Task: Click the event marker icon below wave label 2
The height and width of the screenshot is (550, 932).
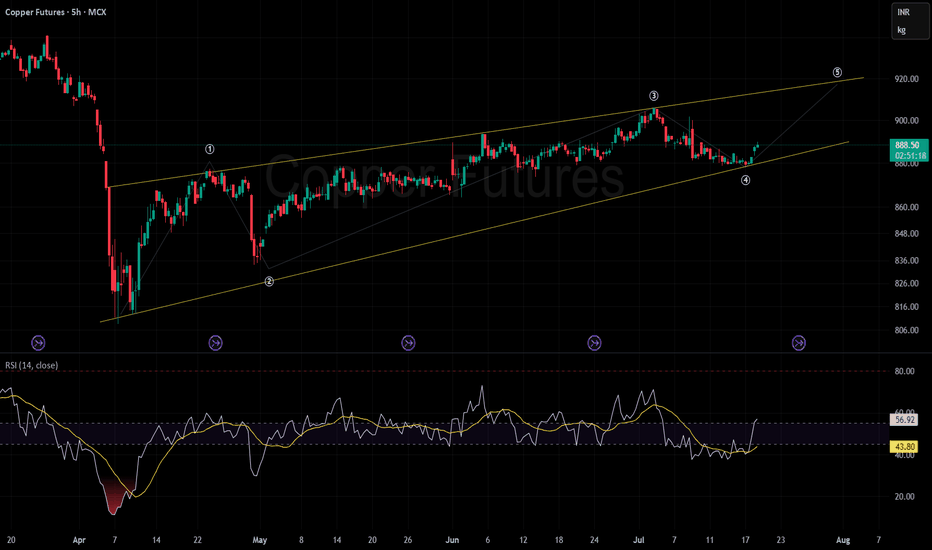Action: [215, 342]
